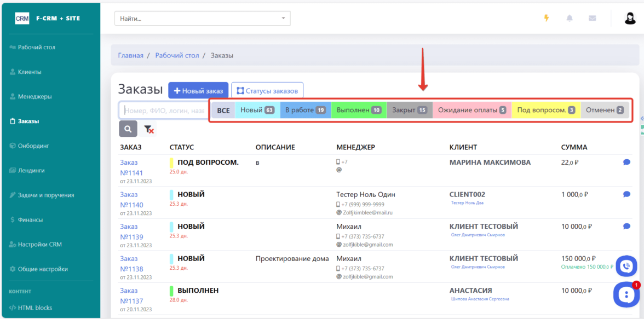The image size is (644, 319).
Task: Focus the order search input field
Action: click(x=163, y=111)
